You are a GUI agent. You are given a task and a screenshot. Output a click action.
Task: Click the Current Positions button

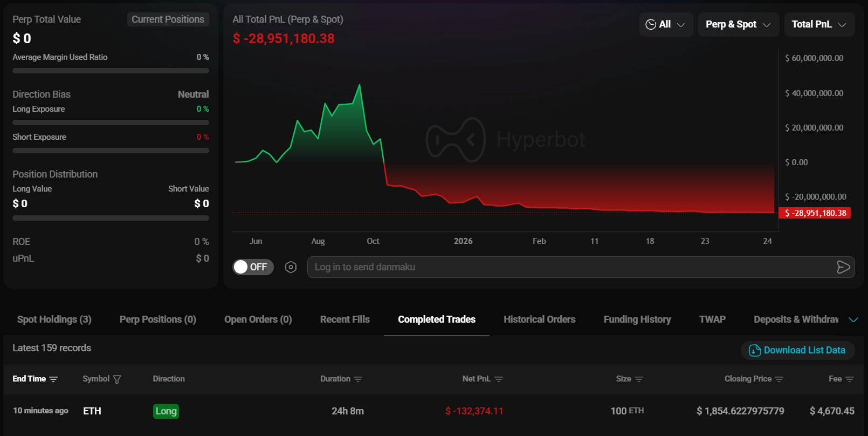(x=168, y=19)
